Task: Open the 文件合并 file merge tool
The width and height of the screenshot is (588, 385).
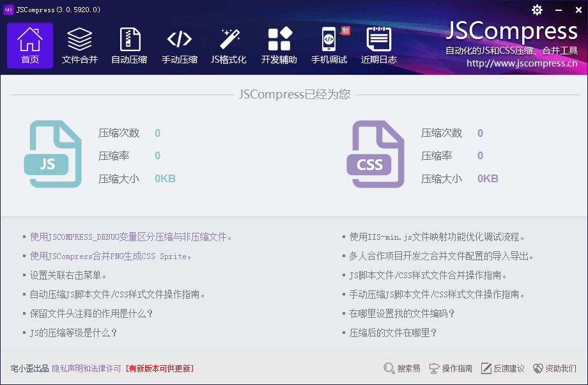Action: tap(79, 45)
